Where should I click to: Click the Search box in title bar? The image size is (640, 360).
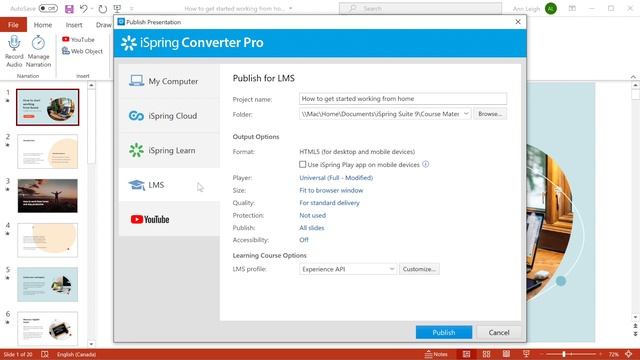point(420,9)
